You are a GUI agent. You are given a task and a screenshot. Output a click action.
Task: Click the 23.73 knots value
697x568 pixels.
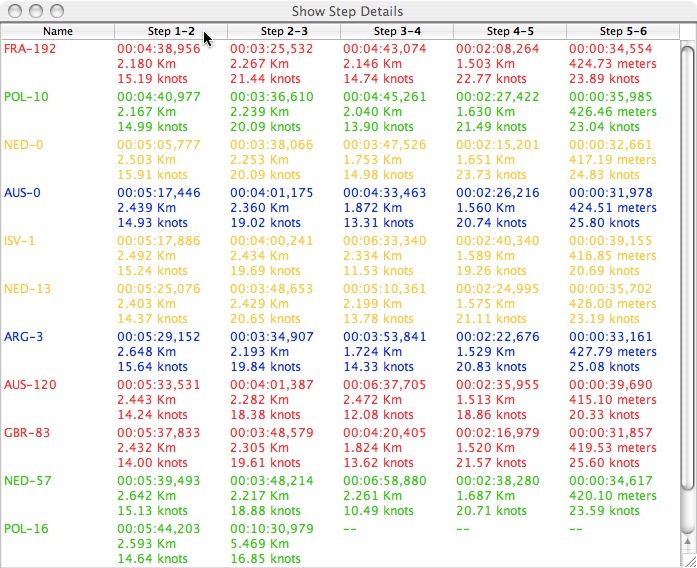[x=491, y=175]
